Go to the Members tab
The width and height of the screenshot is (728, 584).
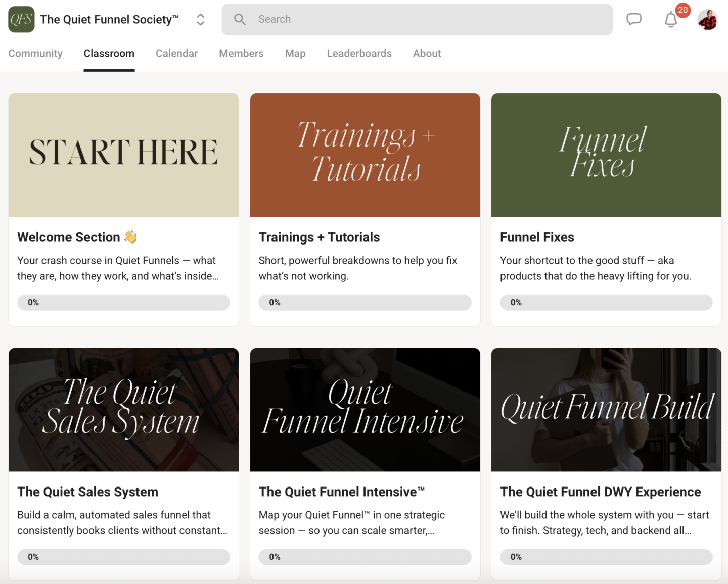[241, 53]
